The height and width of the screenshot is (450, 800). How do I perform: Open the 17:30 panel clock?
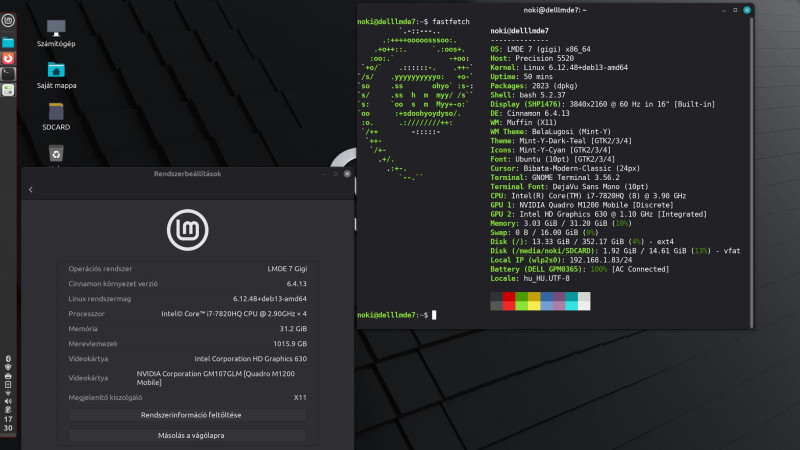8,423
